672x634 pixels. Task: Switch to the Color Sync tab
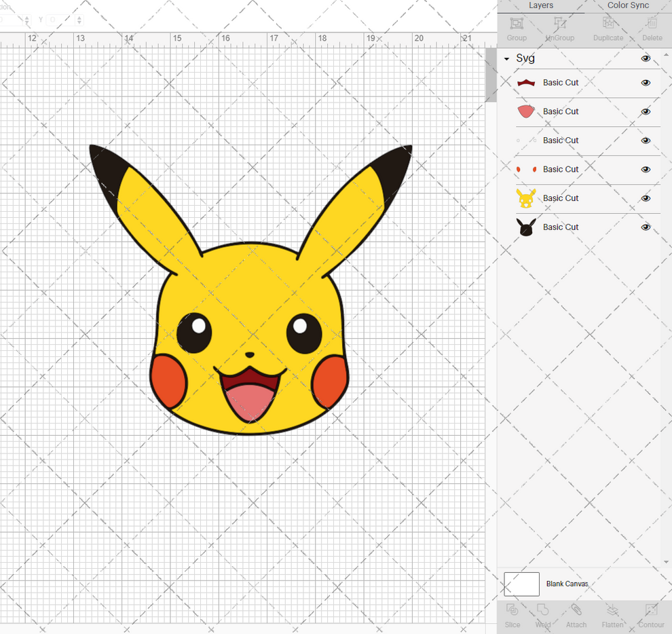click(x=627, y=5)
